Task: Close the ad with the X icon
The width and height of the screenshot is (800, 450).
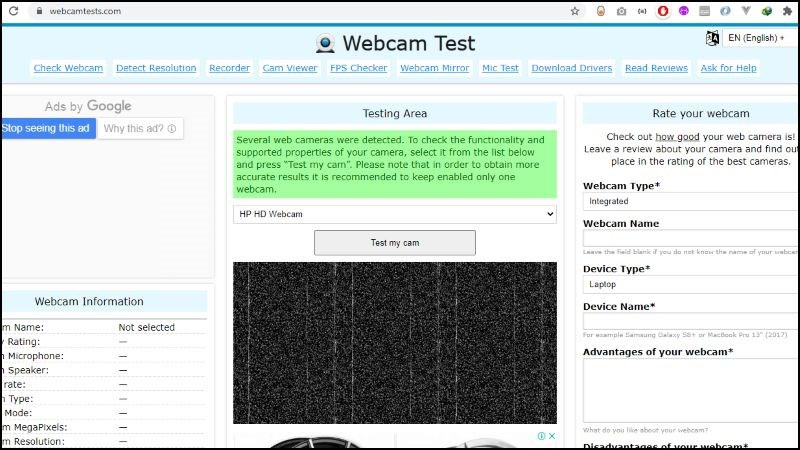Action: coord(551,436)
